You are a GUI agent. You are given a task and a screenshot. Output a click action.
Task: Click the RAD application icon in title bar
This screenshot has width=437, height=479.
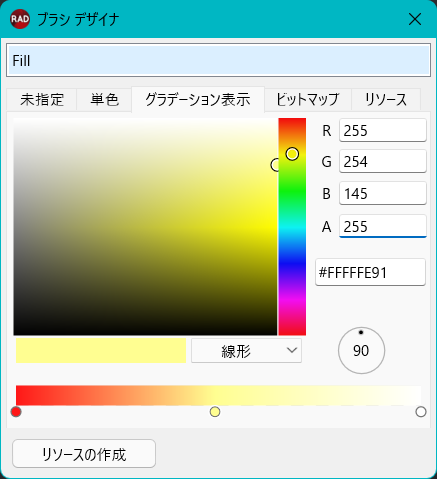tap(20, 19)
